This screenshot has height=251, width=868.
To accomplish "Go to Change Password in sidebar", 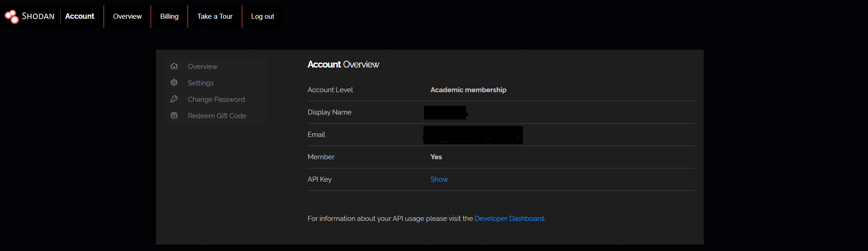I will 216,99.
